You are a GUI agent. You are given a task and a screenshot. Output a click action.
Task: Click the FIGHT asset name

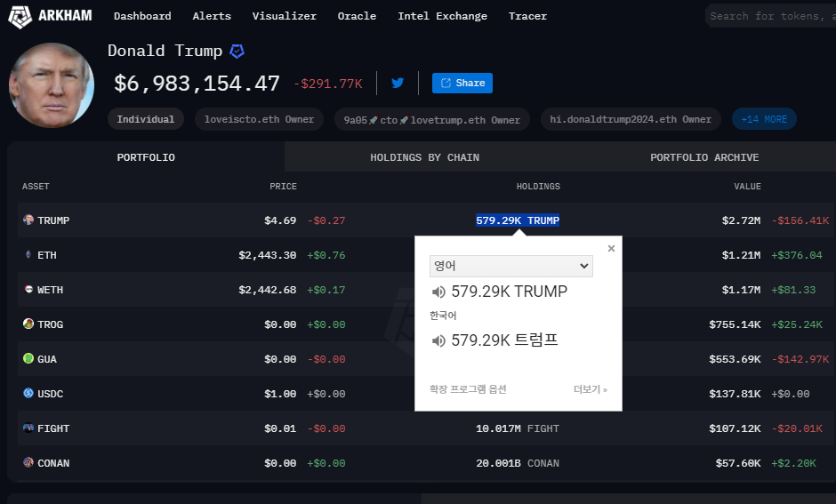click(53, 428)
